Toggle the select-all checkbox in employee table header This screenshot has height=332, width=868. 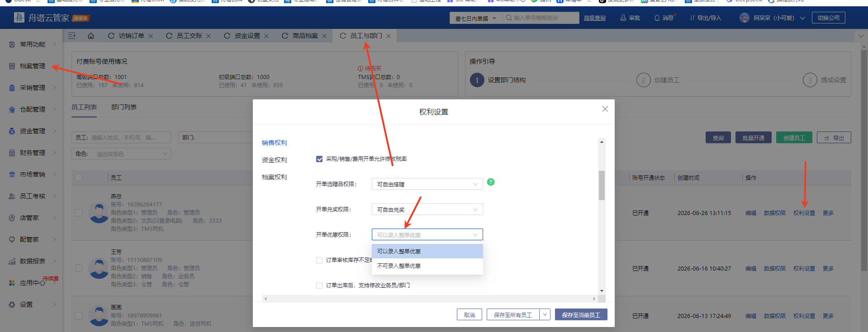click(x=79, y=178)
